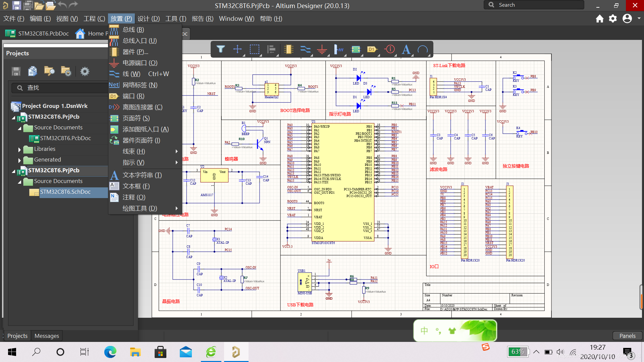Open 设计 (D) menu
This screenshot has height=362, width=644.
coord(149,19)
